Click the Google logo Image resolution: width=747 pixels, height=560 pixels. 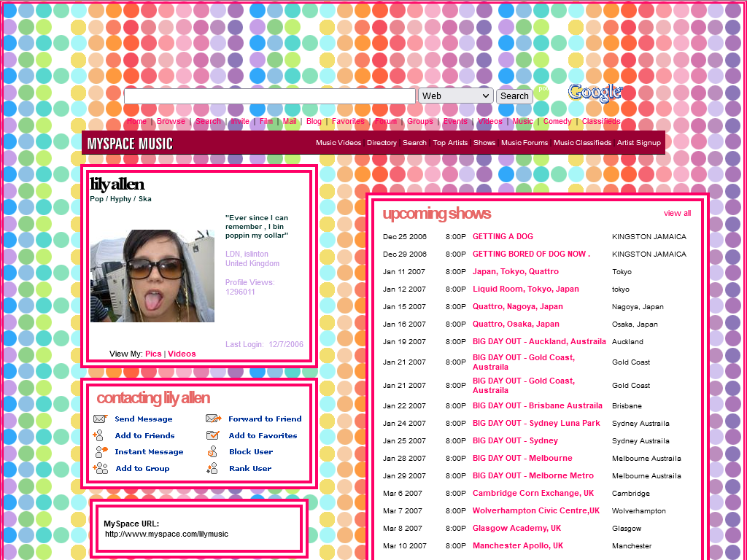[595, 93]
